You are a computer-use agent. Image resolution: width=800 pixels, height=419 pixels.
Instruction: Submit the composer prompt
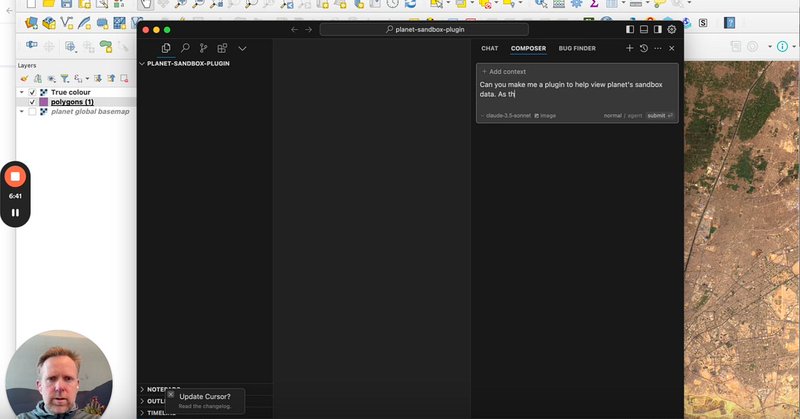[x=660, y=116]
